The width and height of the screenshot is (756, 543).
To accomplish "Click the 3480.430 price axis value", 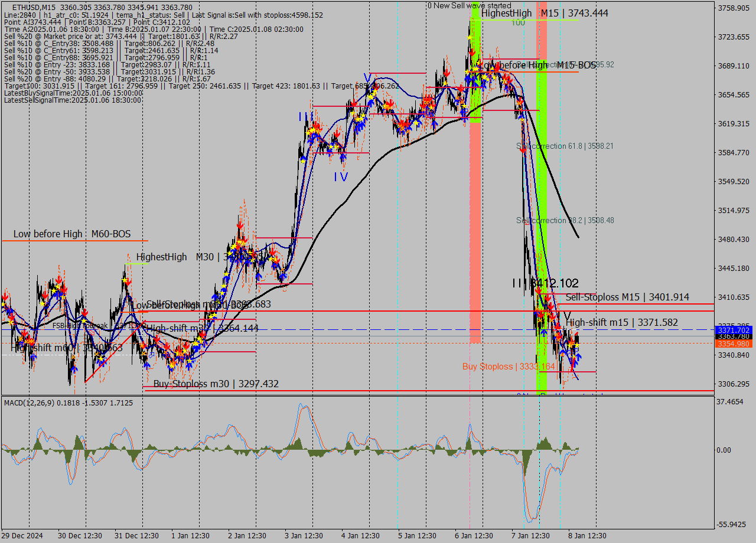I will point(733,240).
